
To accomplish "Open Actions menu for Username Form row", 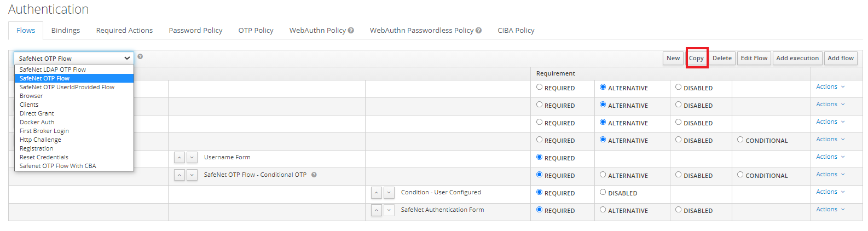I will 830,157.
